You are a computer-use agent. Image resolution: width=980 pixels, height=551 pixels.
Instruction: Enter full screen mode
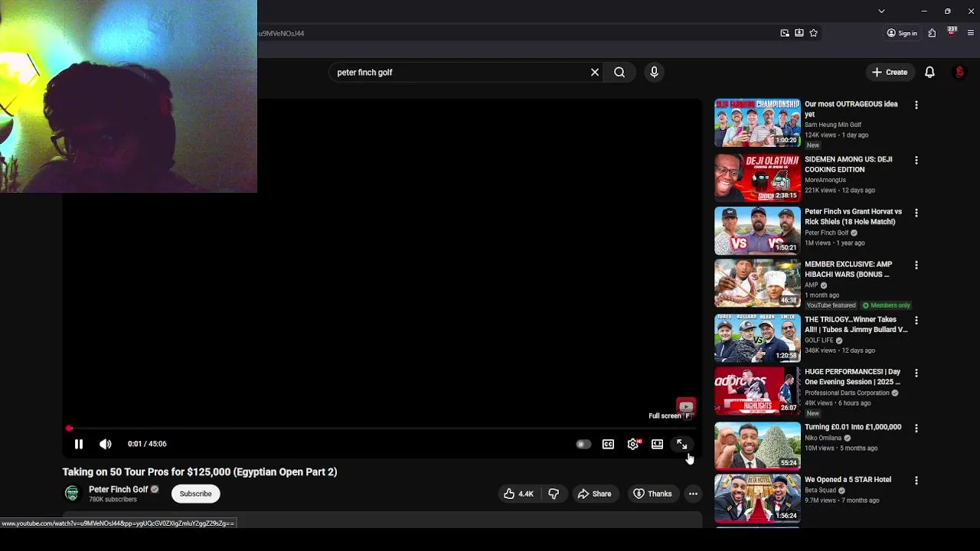click(681, 444)
